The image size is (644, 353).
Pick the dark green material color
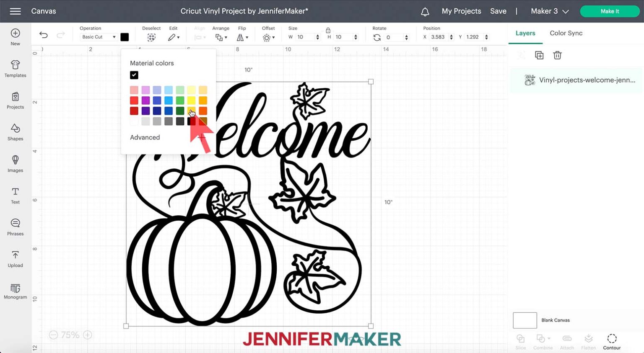tap(180, 111)
